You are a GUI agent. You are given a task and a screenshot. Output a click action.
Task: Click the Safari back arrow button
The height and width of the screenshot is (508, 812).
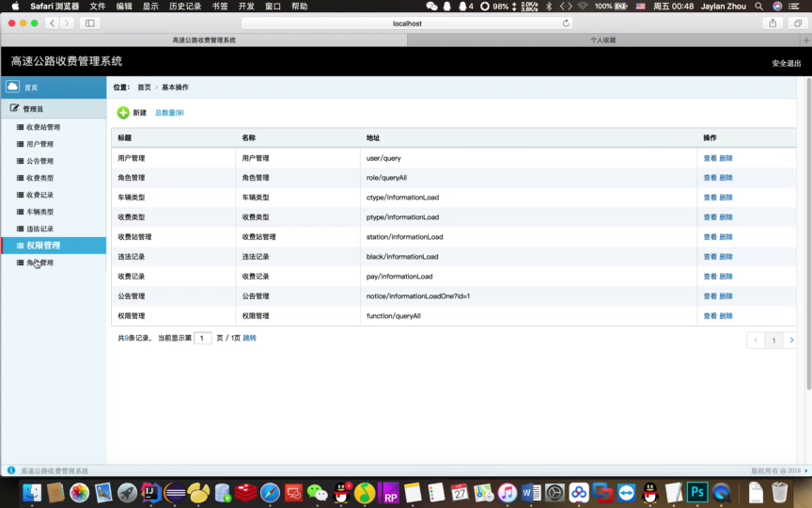point(53,23)
